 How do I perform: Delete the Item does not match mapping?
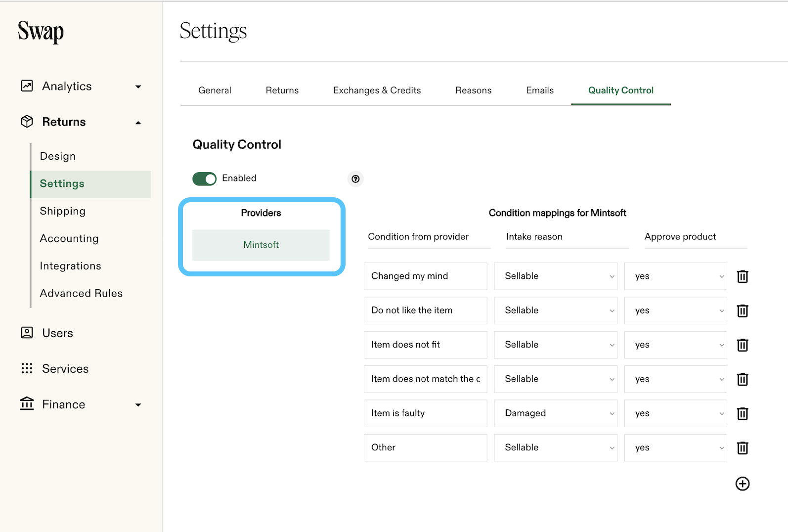click(x=743, y=379)
